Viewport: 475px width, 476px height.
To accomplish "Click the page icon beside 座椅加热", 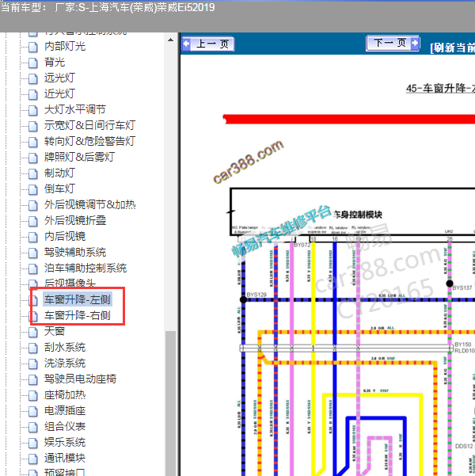I will (x=33, y=395).
